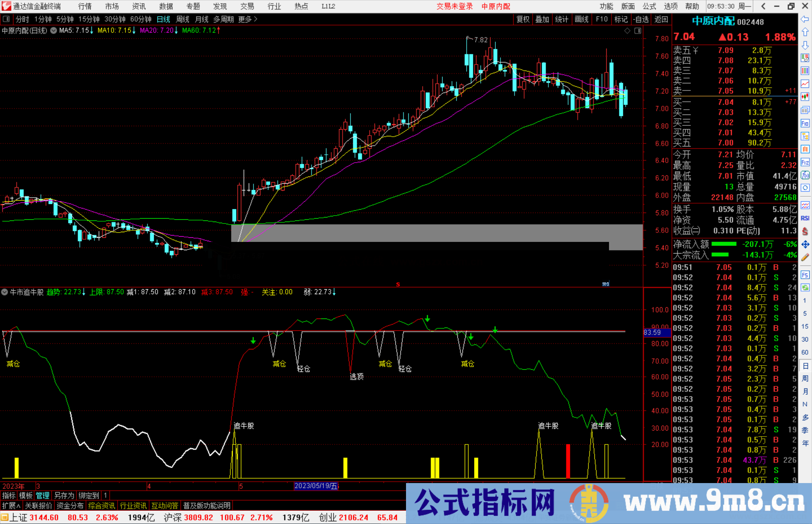Switch to 5-minute period in sidebar
The width and height of the screenshot is (812, 524).
[804, 313]
